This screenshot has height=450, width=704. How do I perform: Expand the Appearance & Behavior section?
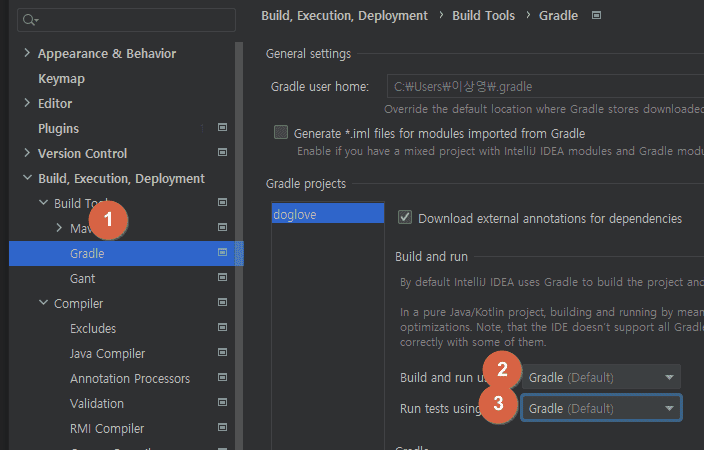pyautogui.click(x=27, y=53)
